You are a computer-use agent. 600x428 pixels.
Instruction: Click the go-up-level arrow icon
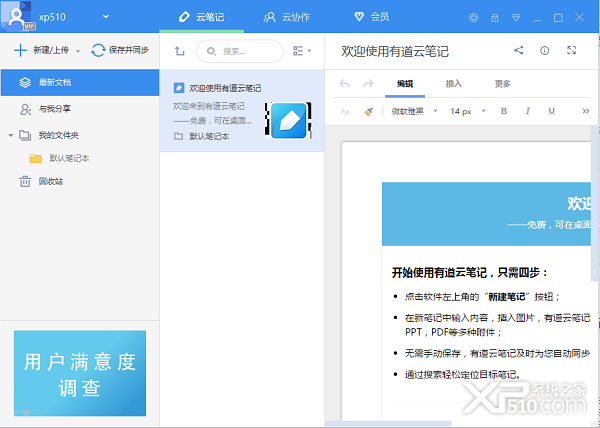click(179, 51)
